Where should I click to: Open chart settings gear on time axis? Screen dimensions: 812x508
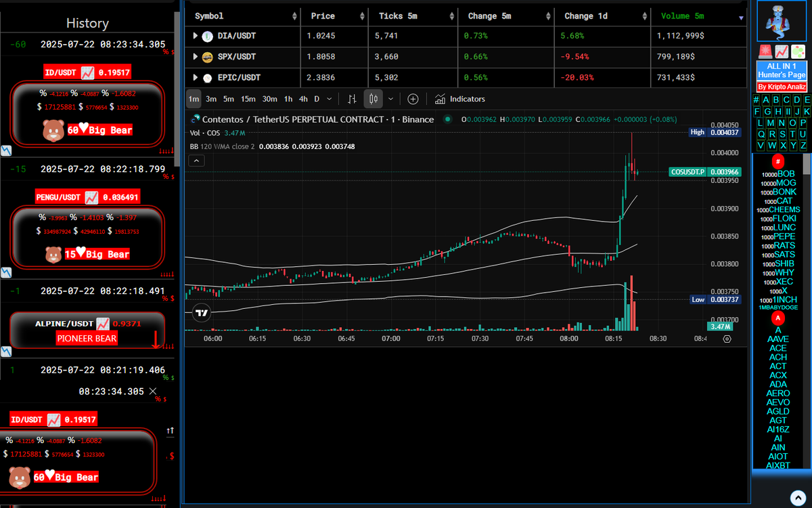pos(727,339)
